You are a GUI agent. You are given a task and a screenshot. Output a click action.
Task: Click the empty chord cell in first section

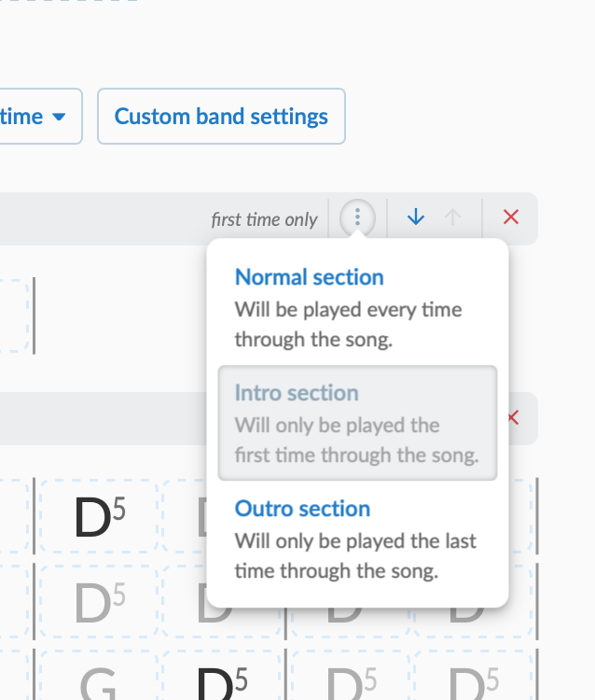tap(13, 315)
